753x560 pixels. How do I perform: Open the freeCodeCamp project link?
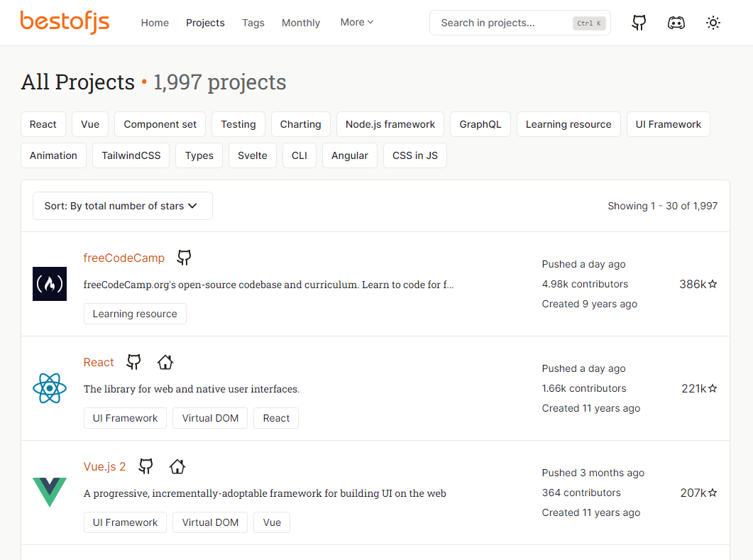[x=124, y=258]
